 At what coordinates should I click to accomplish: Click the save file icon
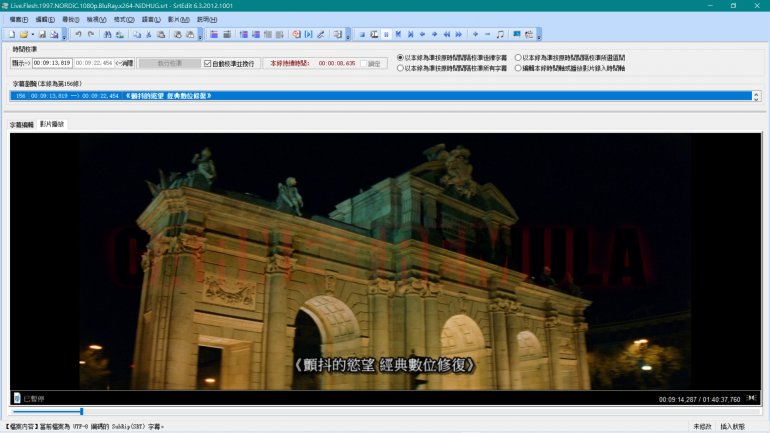(x=42, y=34)
